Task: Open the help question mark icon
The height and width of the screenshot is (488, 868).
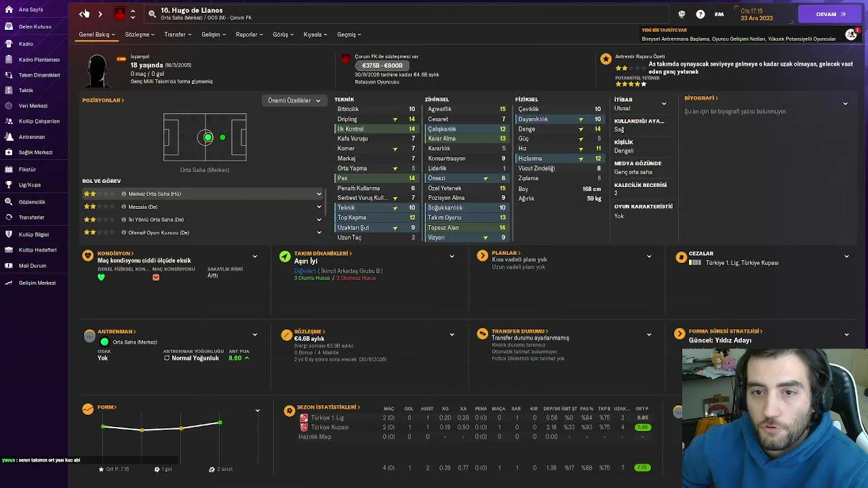Action: point(701,14)
